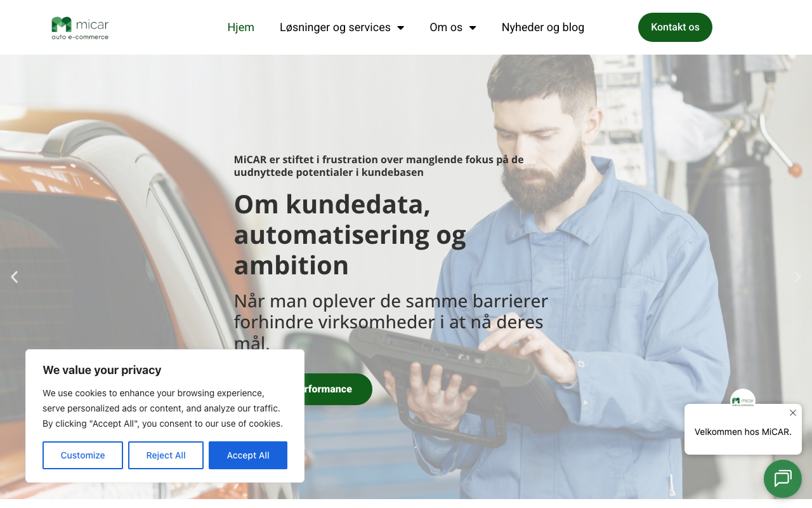The width and height of the screenshot is (812, 508).
Task: Click the Velkommen hos MiCAR message
Action: click(x=743, y=432)
